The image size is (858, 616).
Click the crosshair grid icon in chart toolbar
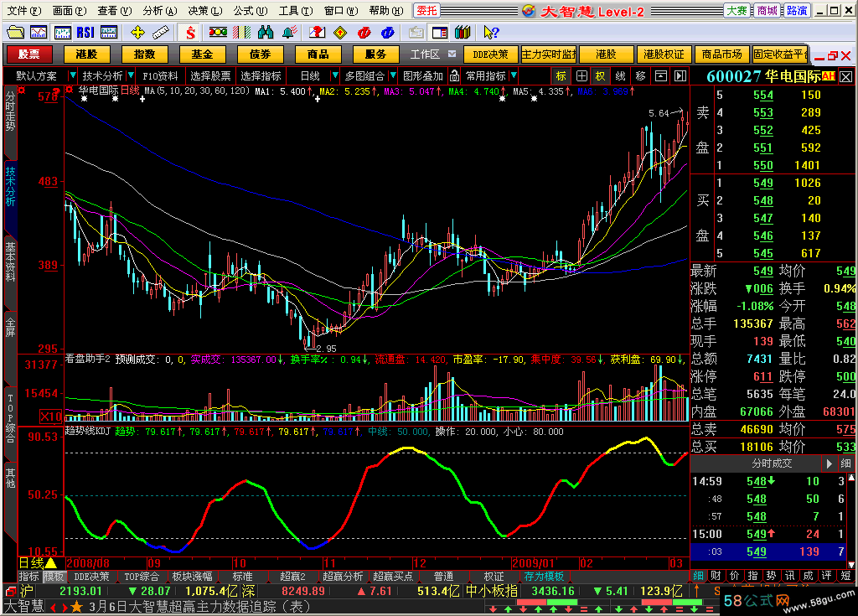[581, 75]
